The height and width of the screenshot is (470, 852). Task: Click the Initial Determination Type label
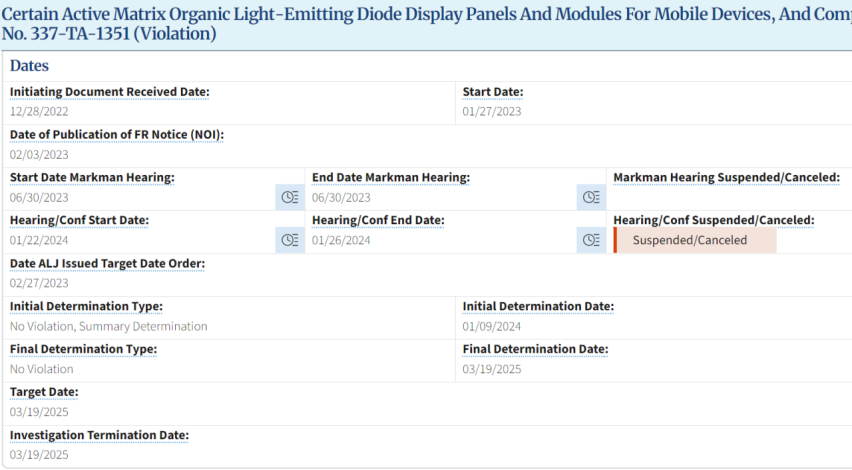[x=86, y=306]
